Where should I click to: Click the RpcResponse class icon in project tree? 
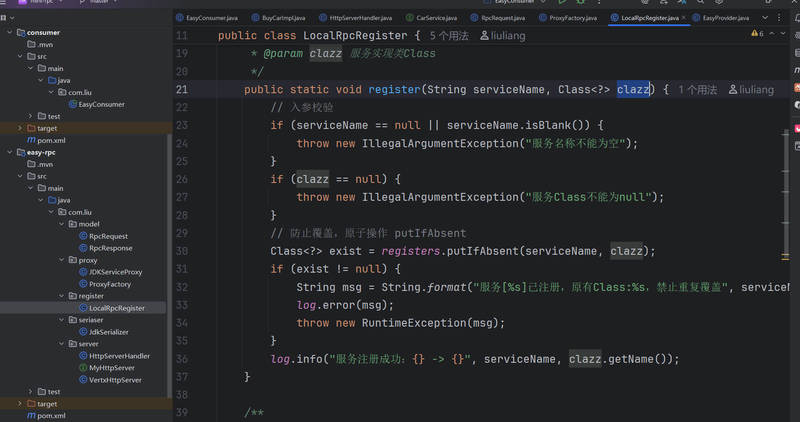(83, 248)
